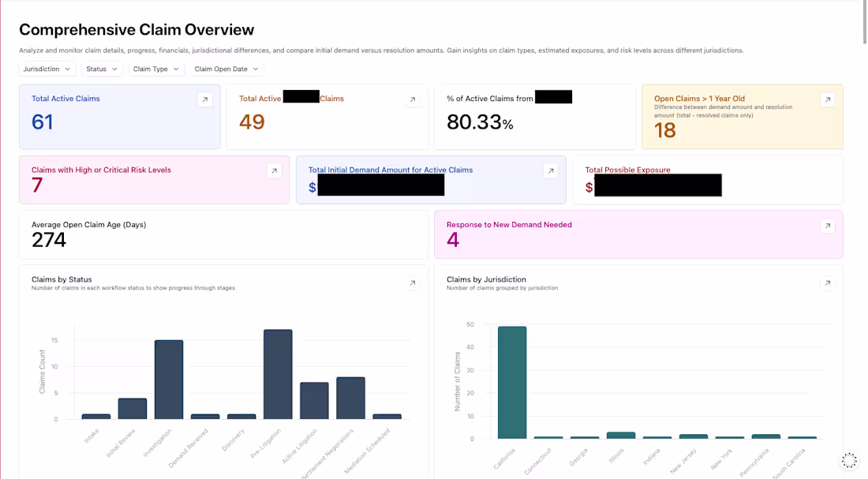Click the Active Litigation bar
The image size is (868, 479).
pos(314,401)
